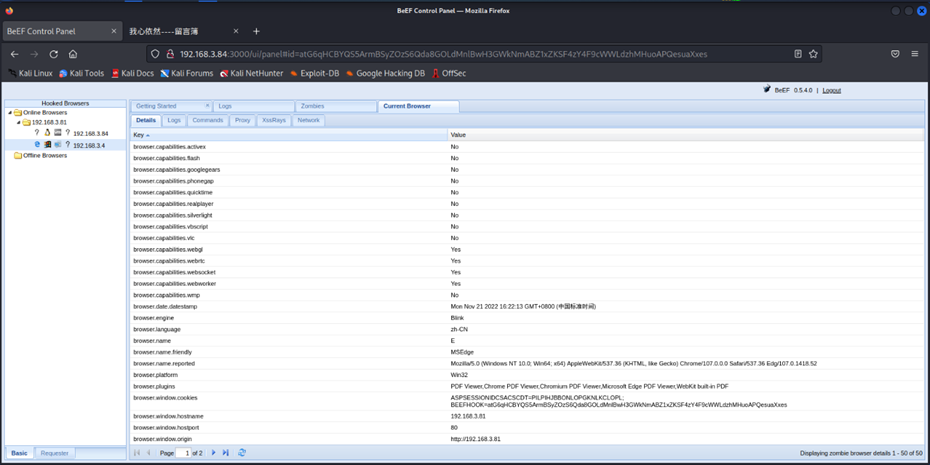The width and height of the screenshot is (930, 465).
Task: Open the Commands sub-tab
Action: [208, 120]
